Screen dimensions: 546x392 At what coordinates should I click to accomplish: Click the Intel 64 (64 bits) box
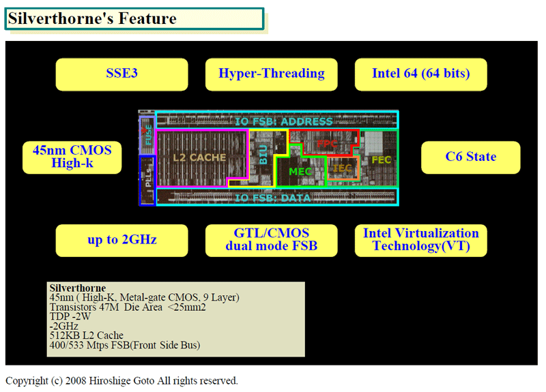click(420, 74)
